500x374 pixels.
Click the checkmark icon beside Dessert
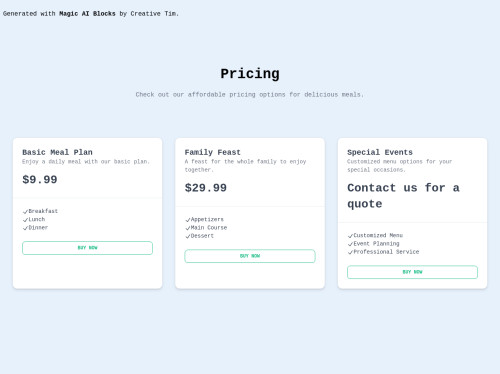pyautogui.click(x=188, y=236)
